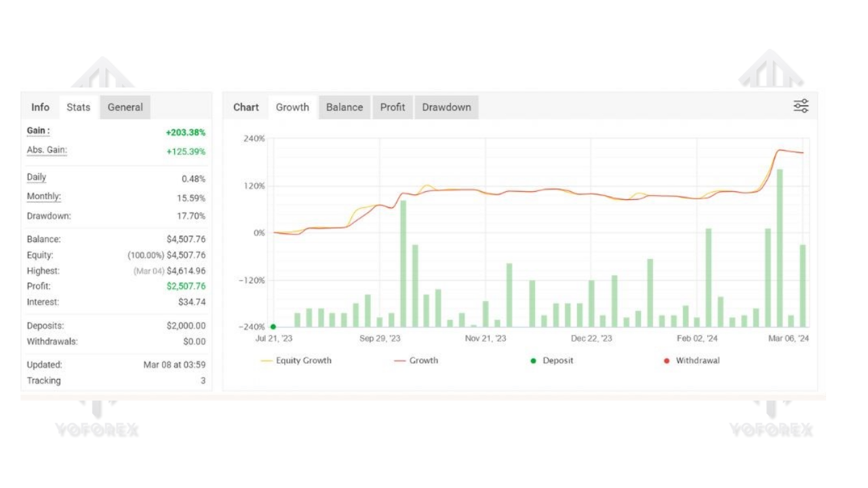Click the green deposit marker at Jul 21
Screen dimensions: 868x488
(x=273, y=326)
